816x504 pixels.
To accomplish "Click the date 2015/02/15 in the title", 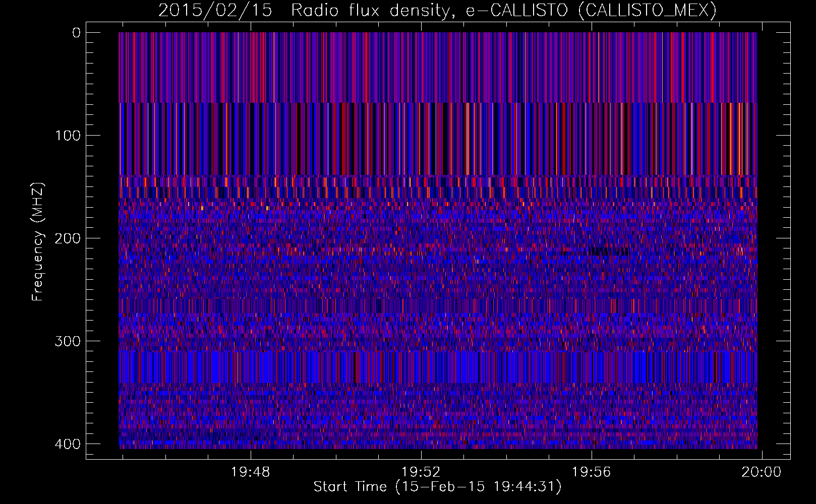I will [215, 10].
